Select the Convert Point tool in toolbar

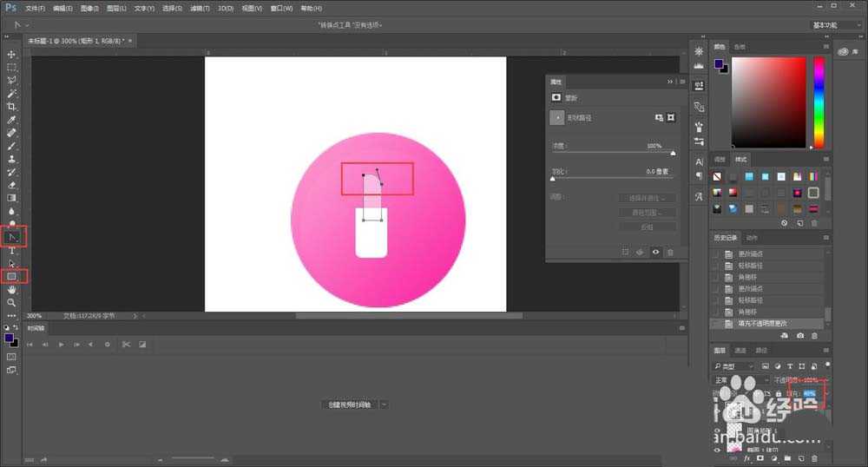12,236
